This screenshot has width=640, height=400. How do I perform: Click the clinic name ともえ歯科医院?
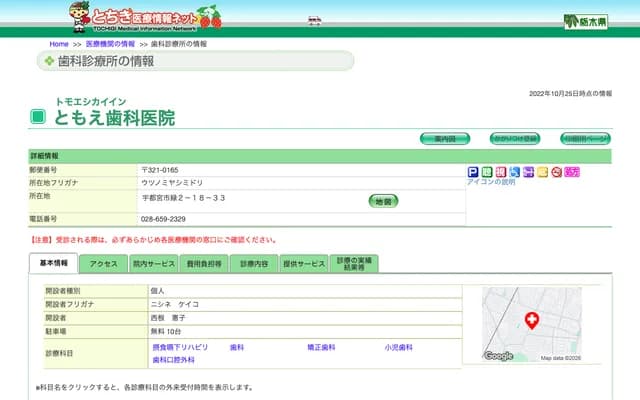click(x=114, y=118)
